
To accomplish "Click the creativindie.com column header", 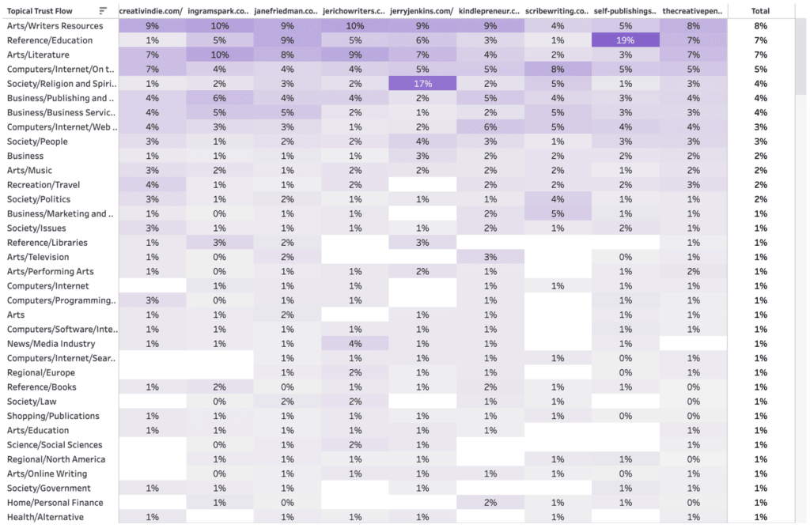I will click(151, 11).
